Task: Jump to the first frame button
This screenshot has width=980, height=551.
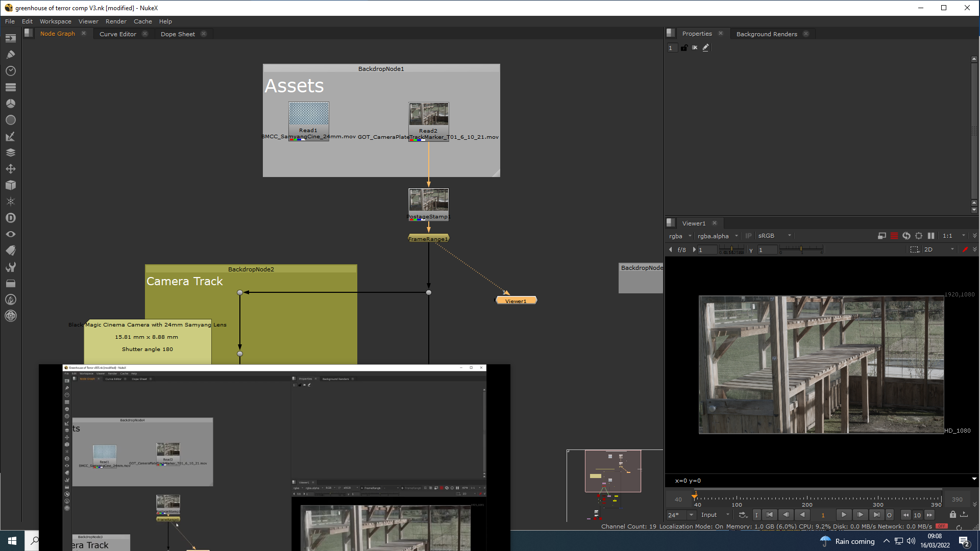Action: 770,515
